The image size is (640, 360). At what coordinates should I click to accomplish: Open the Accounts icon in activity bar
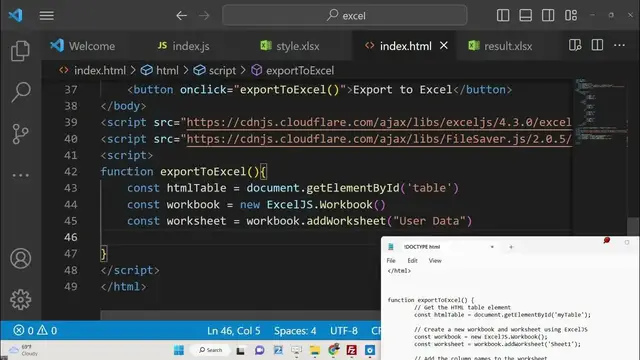[20, 258]
